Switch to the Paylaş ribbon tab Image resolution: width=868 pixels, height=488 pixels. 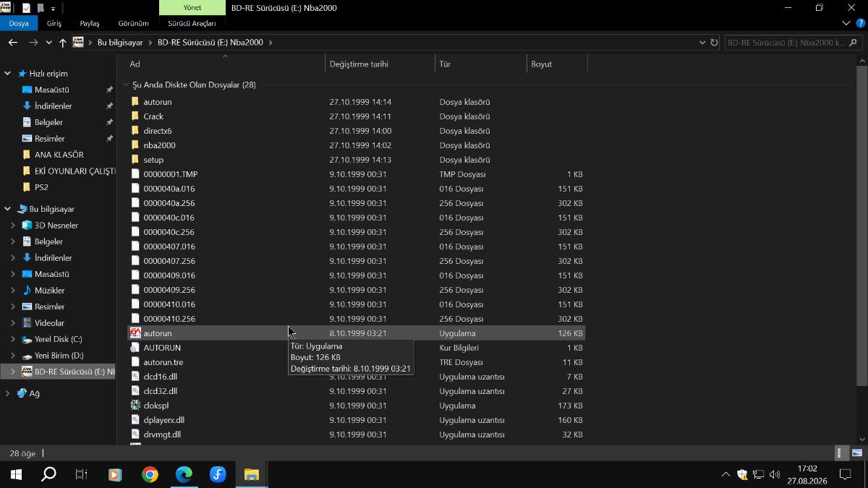pyautogui.click(x=90, y=23)
